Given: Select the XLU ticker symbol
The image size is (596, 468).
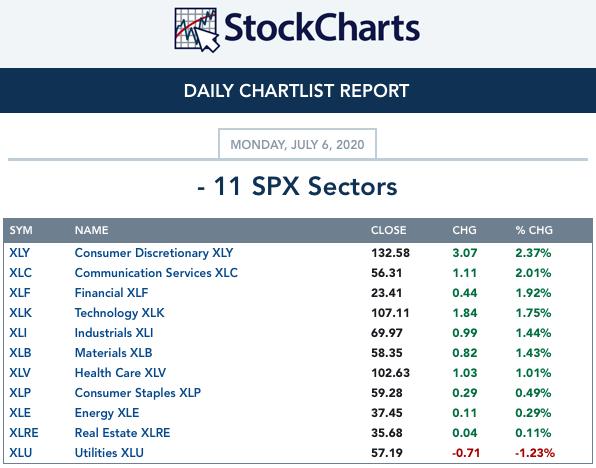Looking at the screenshot, I should coord(21,453).
